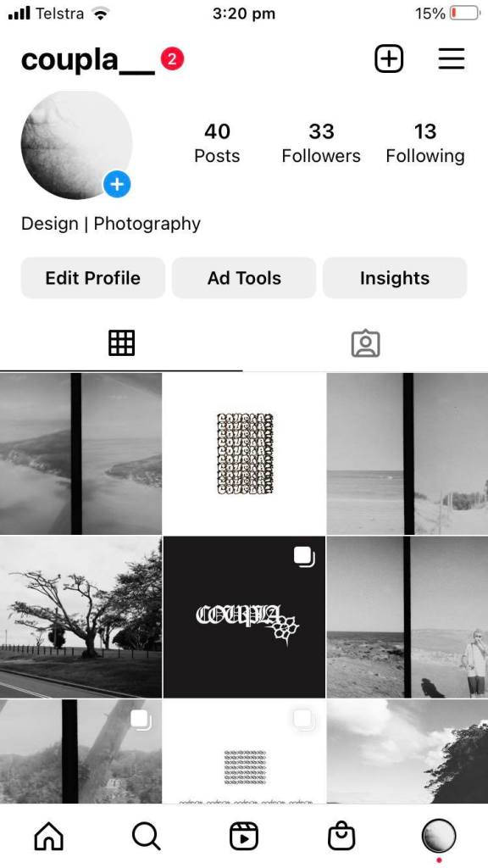The height and width of the screenshot is (868, 488).
Task: Click the Edit Profile button
Action: [x=93, y=278]
